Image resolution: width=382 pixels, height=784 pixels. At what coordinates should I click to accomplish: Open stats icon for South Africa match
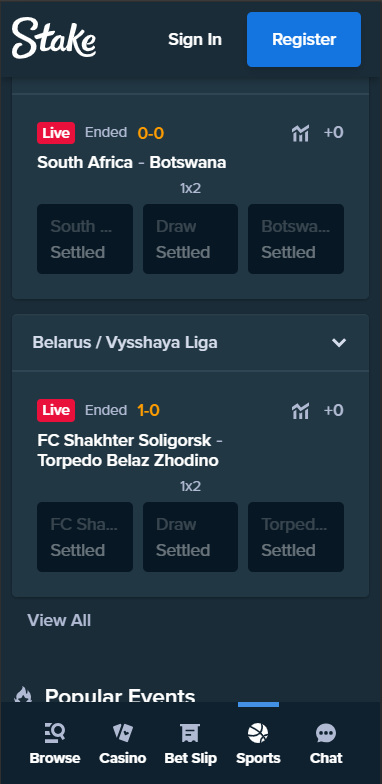300,133
